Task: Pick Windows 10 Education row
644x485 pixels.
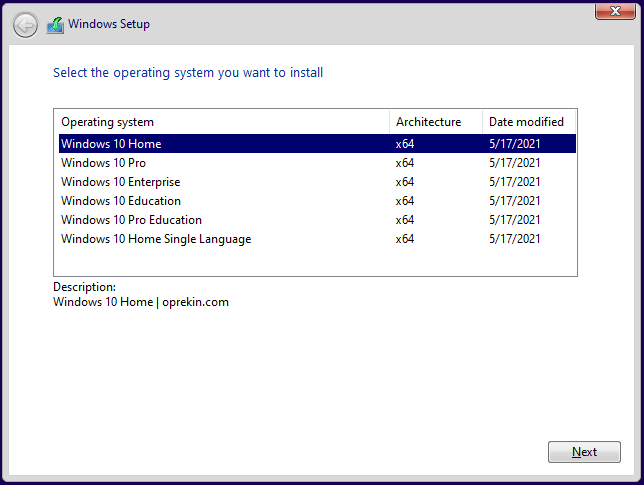Action: (x=120, y=201)
